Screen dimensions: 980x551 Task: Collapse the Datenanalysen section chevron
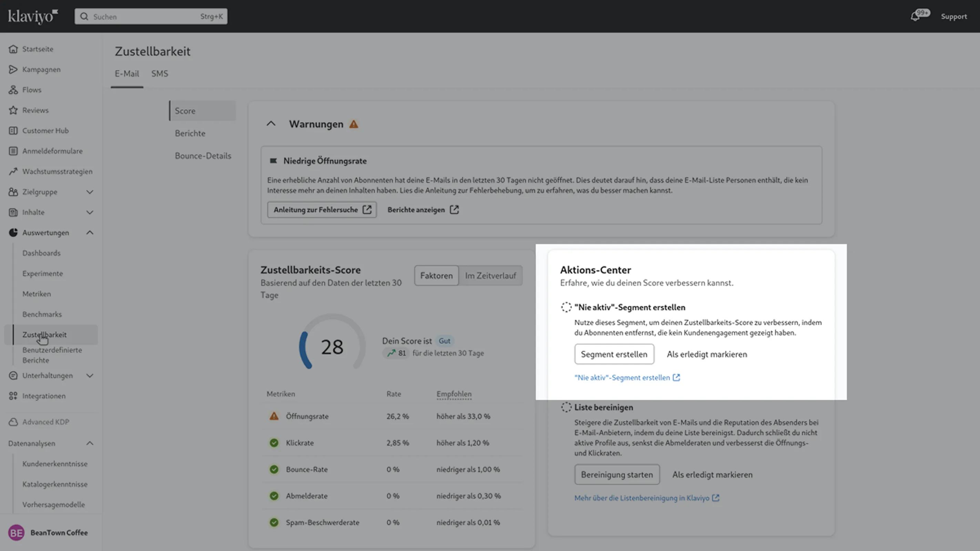pyautogui.click(x=90, y=444)
